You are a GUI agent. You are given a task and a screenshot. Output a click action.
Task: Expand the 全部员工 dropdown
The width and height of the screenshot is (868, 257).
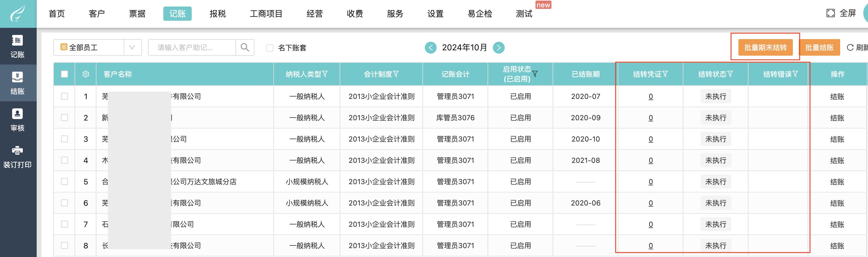tap(132, 48)
